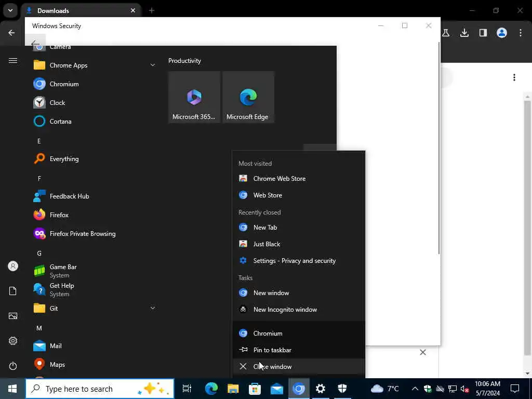Choose New window task in jump list
This screenshot has width=532, height=399.
tap(299, 293)
